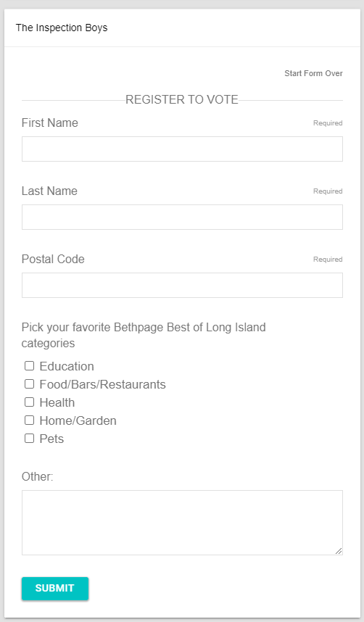The image size is (364, 622).
Task: Click the Food/Bars/Restaurants label text
Action: coord(102,384)
